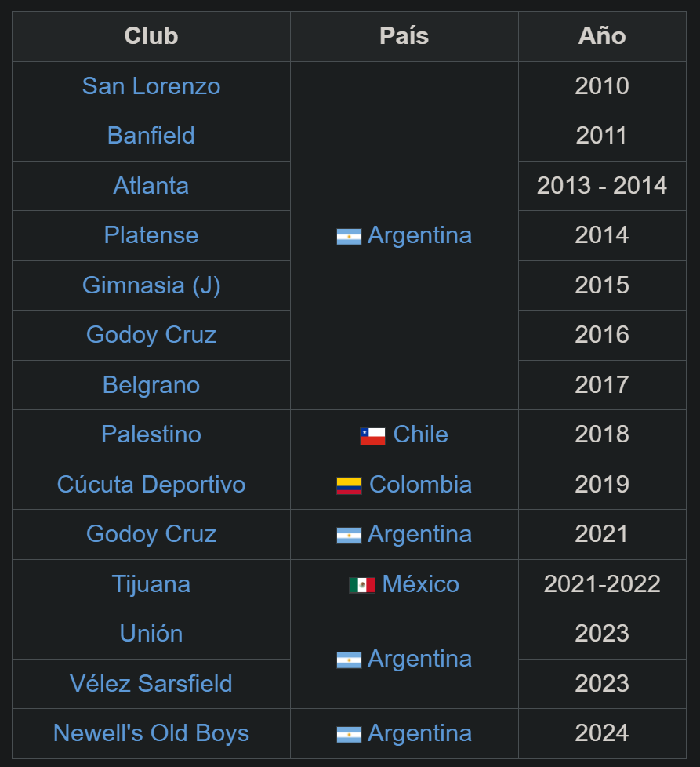This screenshot has width=700, height=767.
Task: Click the Argentina flag in 2021 Godoy Cruz row
Action: point(349,535)
